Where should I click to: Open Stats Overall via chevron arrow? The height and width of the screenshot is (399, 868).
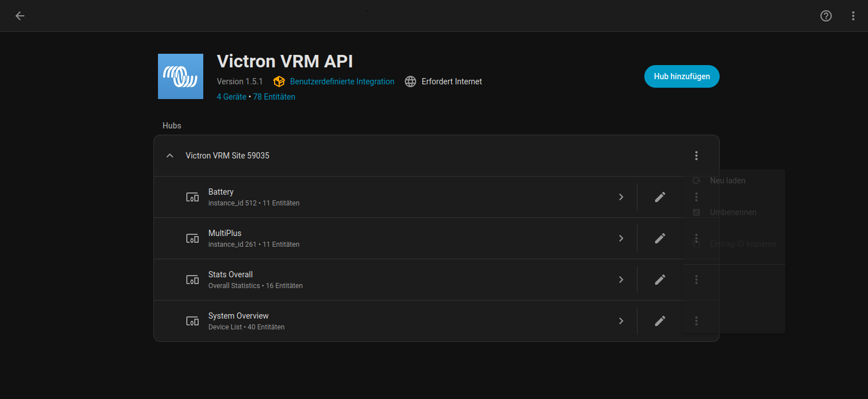(x=621, y=280)
